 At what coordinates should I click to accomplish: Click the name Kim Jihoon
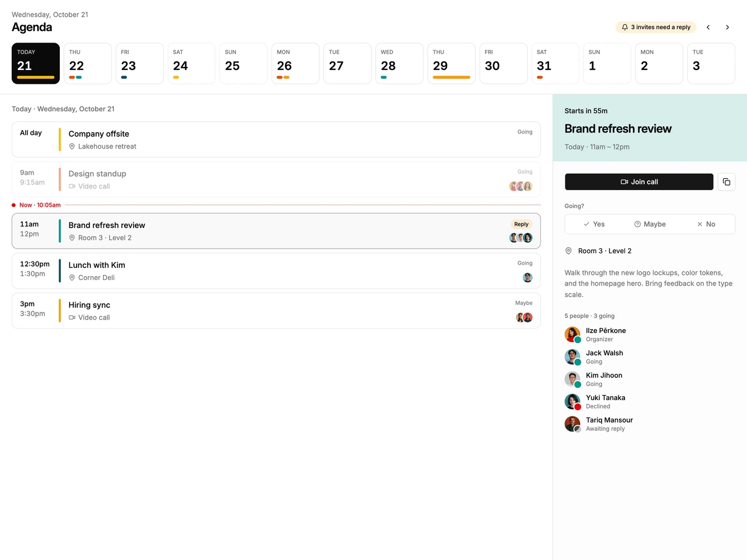coord(604,376)
